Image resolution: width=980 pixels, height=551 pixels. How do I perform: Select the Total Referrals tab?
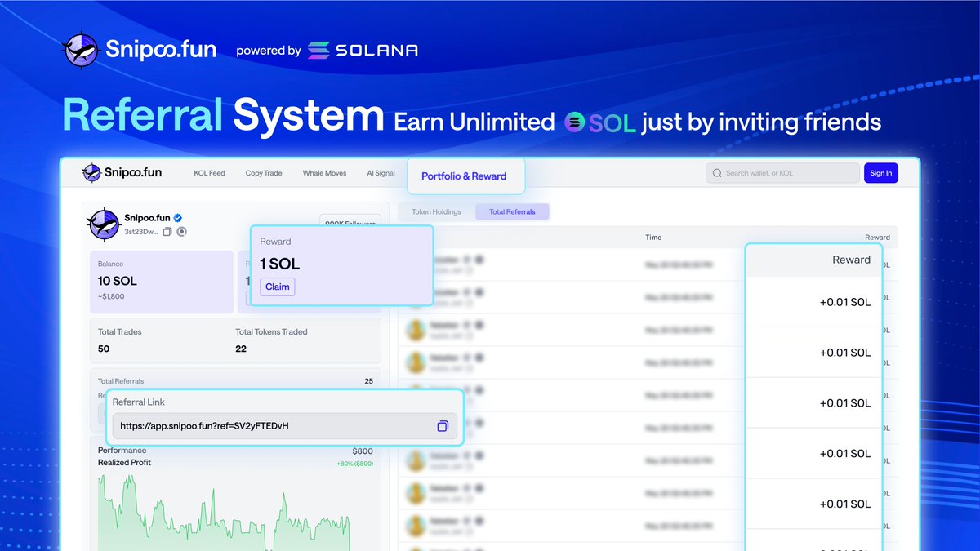pos(512,211)
